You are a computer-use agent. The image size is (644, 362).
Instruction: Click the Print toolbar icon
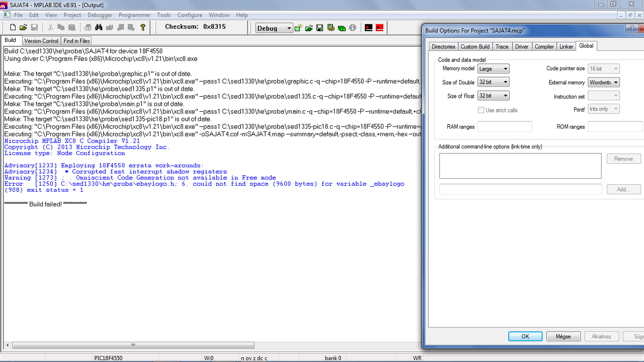click(x=88, y=28)
